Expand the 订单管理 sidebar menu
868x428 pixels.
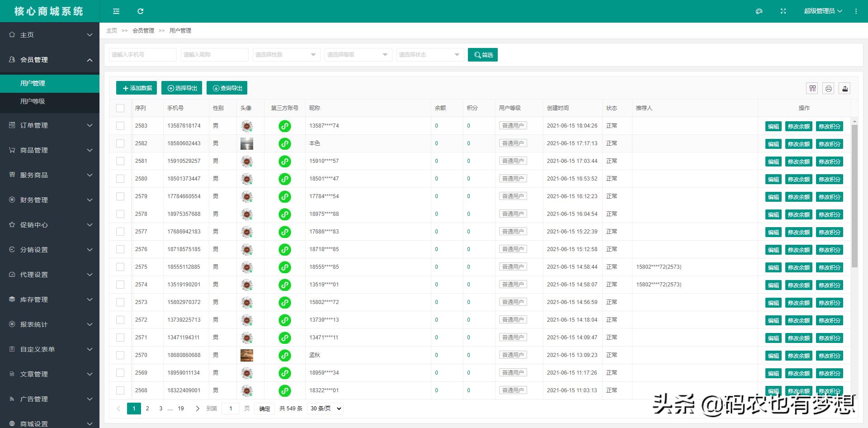pyautogui.click(x=50, y=125)
